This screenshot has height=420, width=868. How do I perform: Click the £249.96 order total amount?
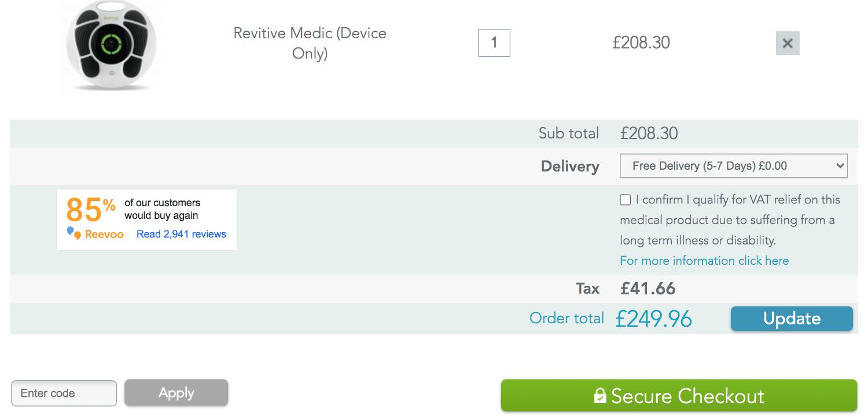653,319
